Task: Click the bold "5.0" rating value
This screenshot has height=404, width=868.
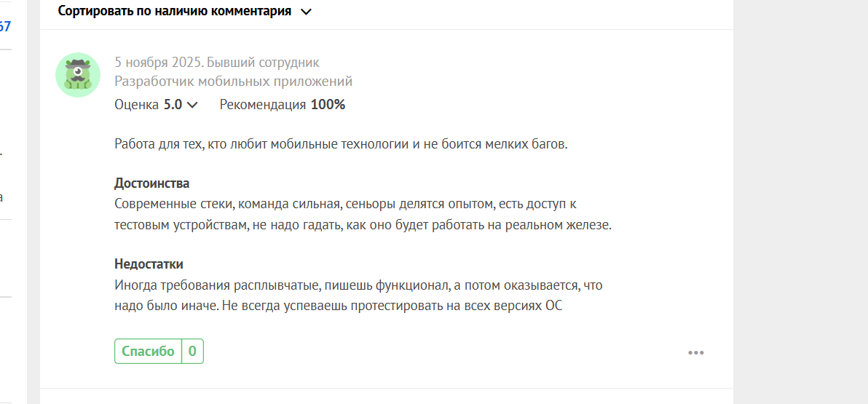Action: [x=173, y=104]
